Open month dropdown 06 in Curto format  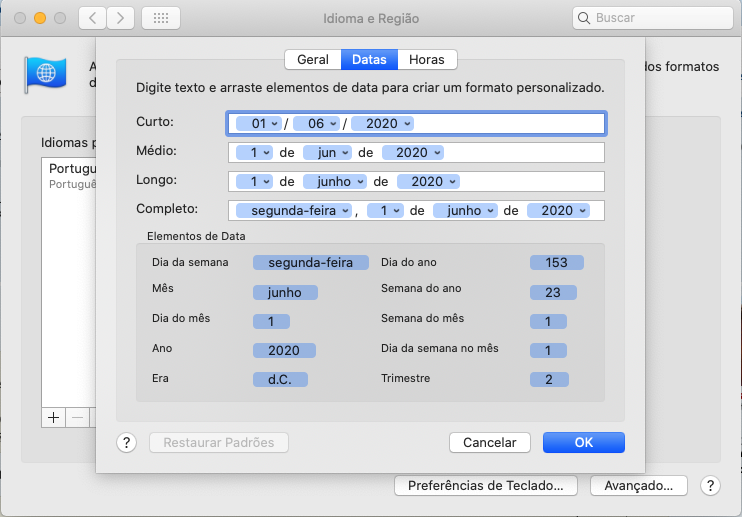(316, 123)
